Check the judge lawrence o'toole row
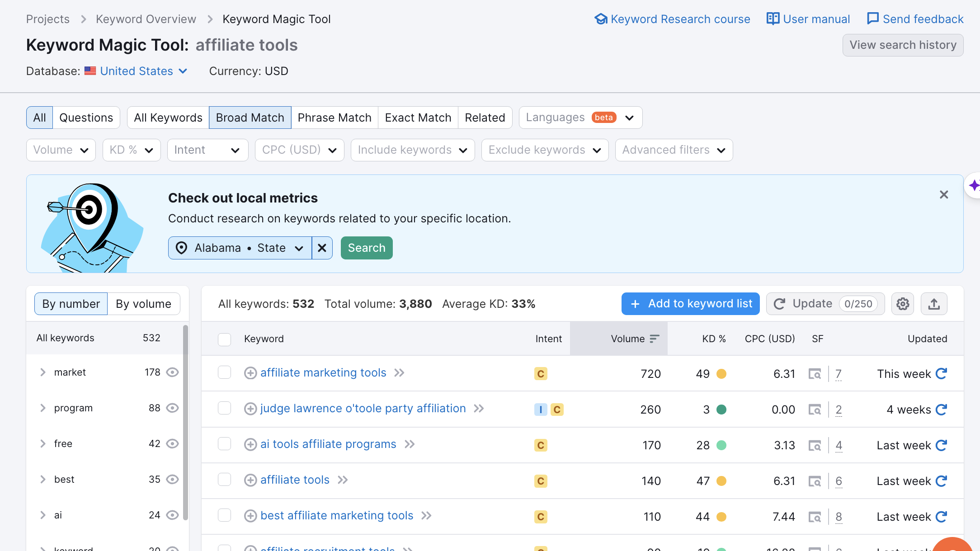980x551 pixels. tap(224, 408)
